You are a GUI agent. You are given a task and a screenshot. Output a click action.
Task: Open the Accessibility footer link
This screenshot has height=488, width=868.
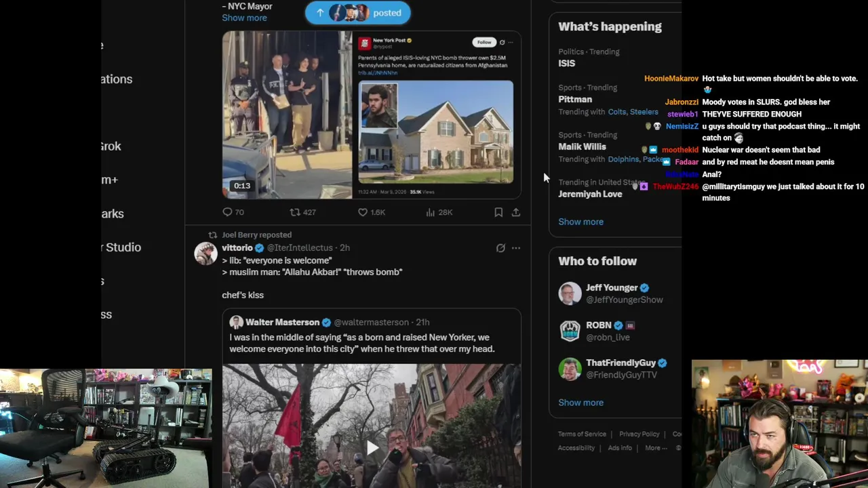[x=576, y=448]
